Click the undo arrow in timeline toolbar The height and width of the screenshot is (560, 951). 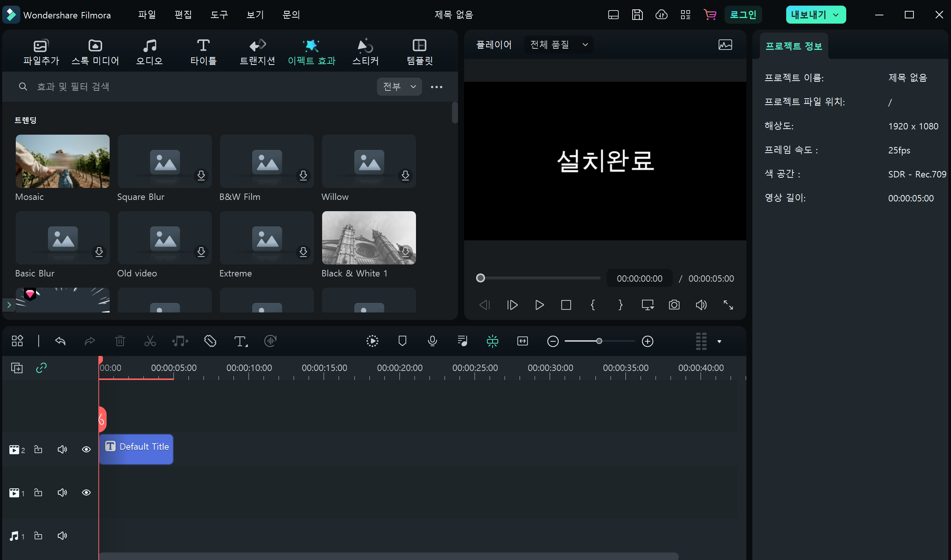coord(60,341)
